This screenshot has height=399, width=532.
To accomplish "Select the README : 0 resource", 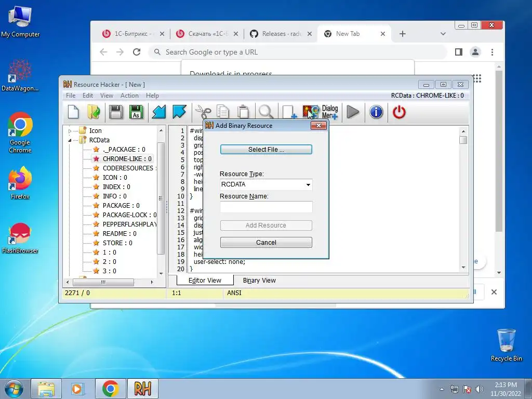I will point(119,234).
